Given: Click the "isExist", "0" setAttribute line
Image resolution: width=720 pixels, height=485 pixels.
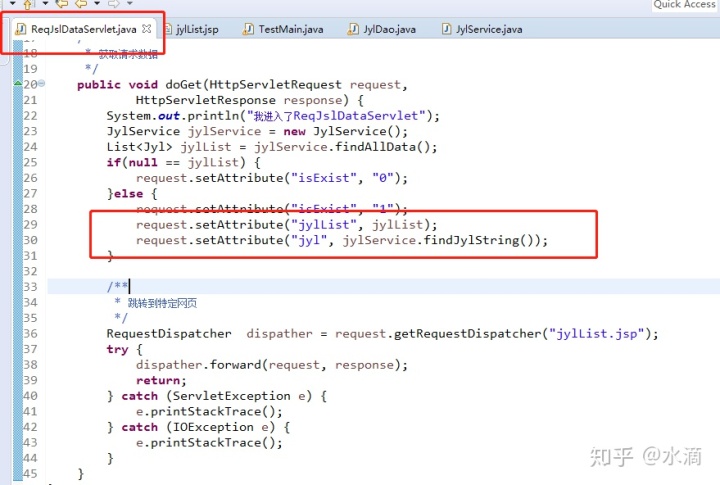Looking at the screenshot, I should [272, 179].
